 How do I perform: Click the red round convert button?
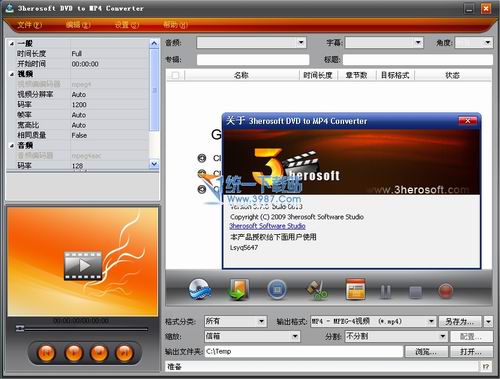click(x=446, y=291)
